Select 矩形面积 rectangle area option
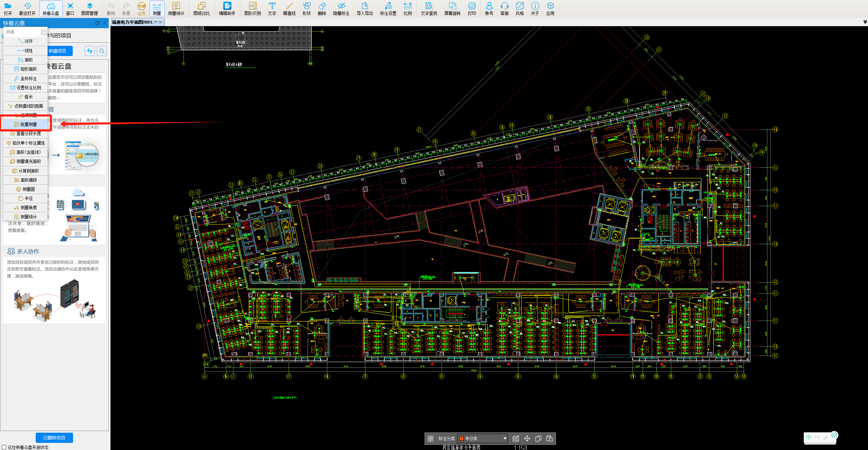 coord(25,69)
